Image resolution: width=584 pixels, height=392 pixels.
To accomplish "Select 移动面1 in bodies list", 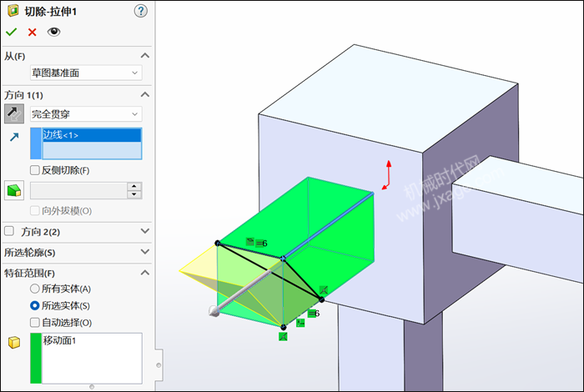I will pos(59,340).
